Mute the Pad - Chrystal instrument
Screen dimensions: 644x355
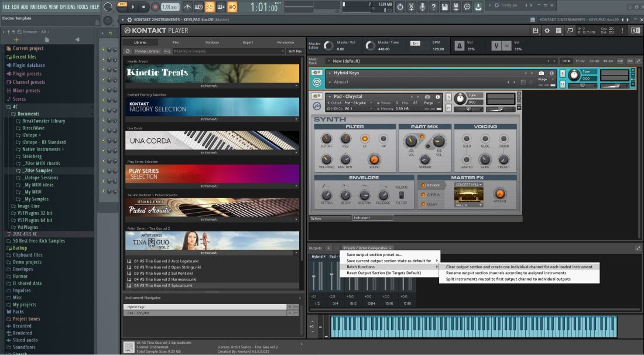click(x=448, y=108)
